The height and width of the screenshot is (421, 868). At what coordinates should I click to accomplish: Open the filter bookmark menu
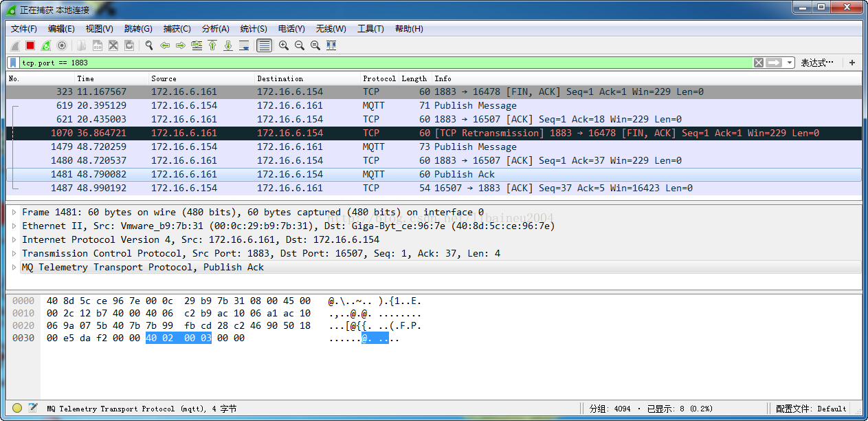coord(13,63)
